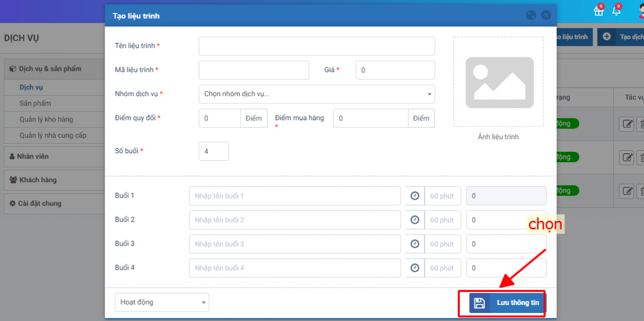Click the user avatar icon
The height and width of the screenshot is (321, 644).
[640, 11]
